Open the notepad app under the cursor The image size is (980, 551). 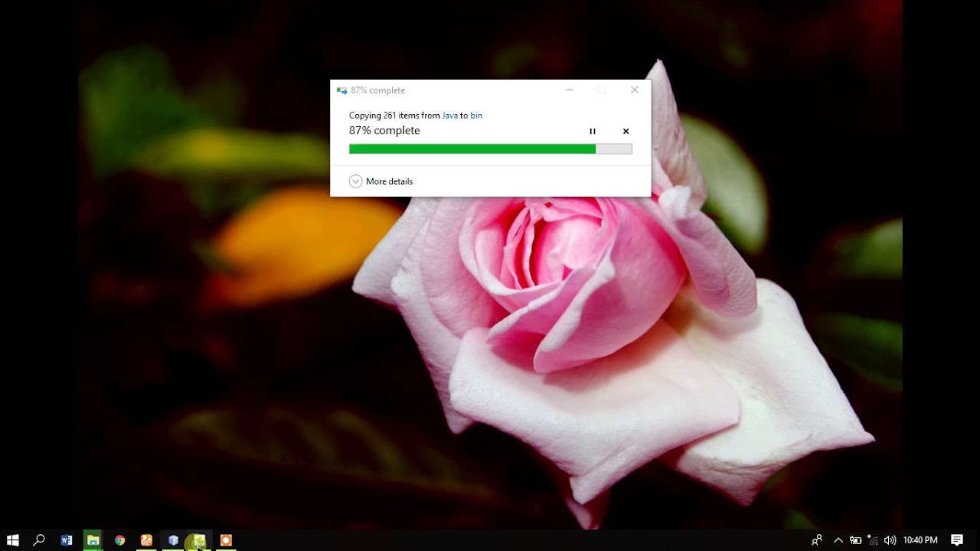199,540
